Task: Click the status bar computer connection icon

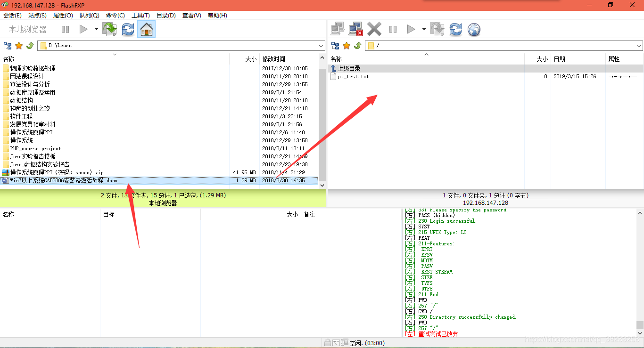Action: point(345,342)
